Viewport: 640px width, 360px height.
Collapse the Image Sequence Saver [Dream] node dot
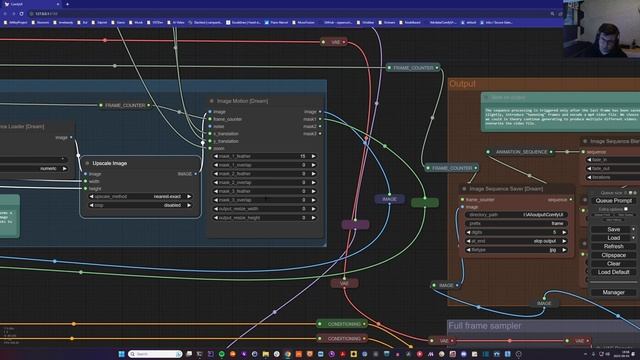click(x=464, y=189)
